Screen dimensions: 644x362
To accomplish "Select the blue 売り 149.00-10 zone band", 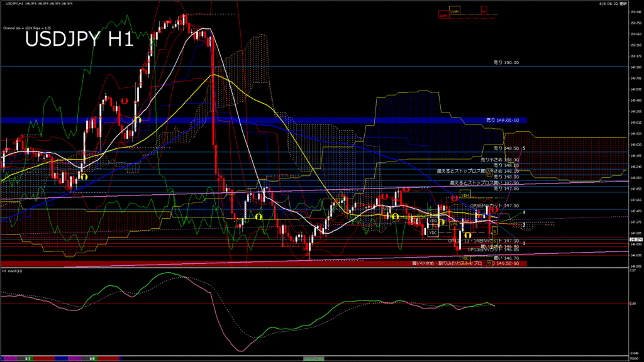I will (264, 119).
